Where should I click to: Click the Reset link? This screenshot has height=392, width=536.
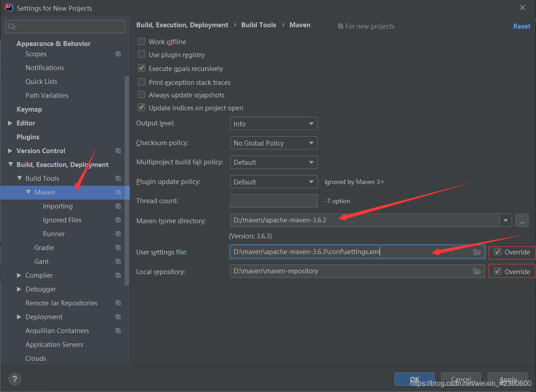[522, 26]
